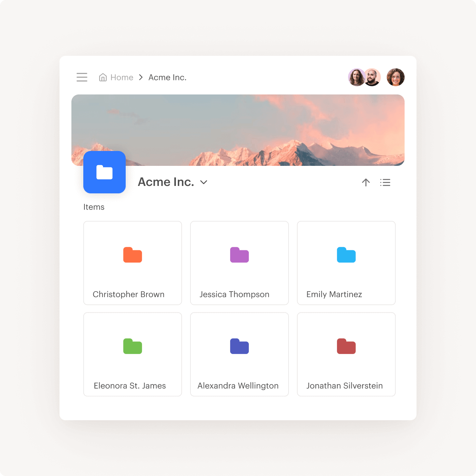This screenshot has height=476, width=476.
Task: Navigate to Home via breadcrumb link
Action: point(121,77)
